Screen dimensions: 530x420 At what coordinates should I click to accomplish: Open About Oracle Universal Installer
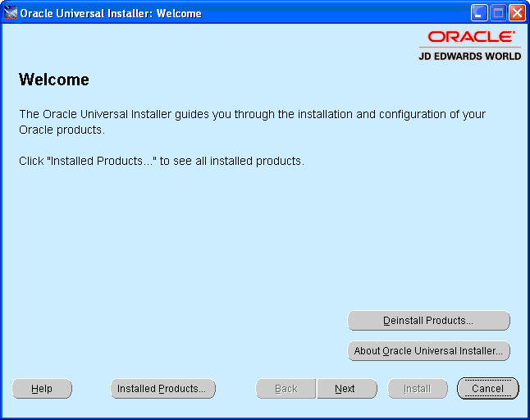coord(428,351)
